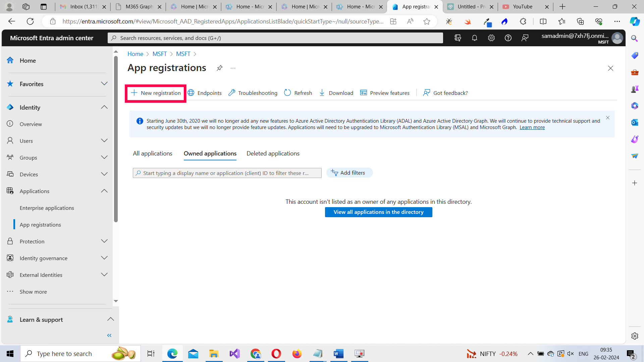Click New registration
Viewport: 644px width, 362px height.
click(x=155, y=93)
